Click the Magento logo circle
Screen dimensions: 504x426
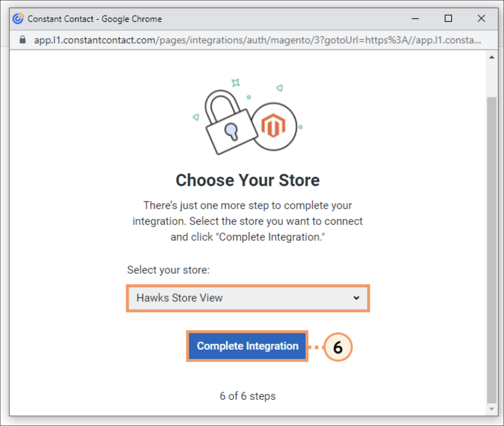(274, 127)
